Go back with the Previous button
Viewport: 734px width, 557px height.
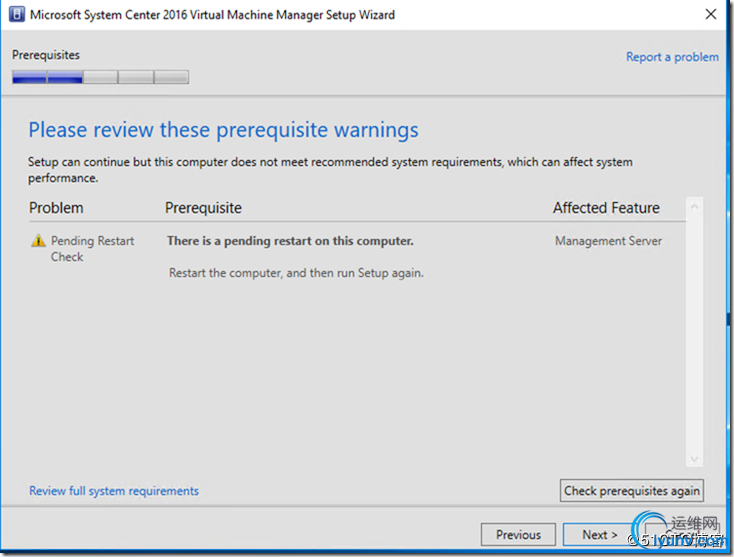[518, 535]
